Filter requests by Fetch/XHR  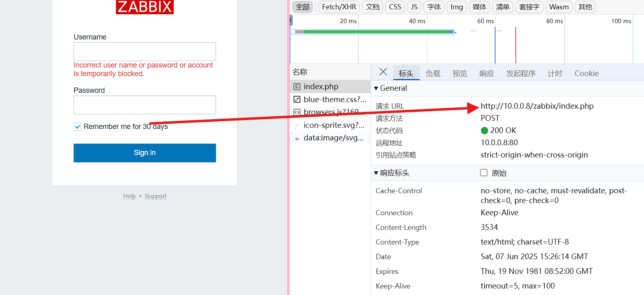click(x=339, y=7)
